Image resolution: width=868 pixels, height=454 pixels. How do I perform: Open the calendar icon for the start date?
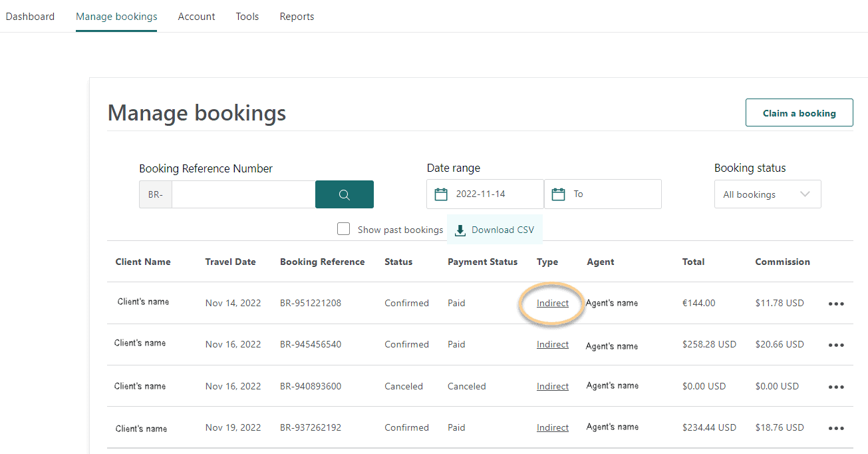pos(440,194)
